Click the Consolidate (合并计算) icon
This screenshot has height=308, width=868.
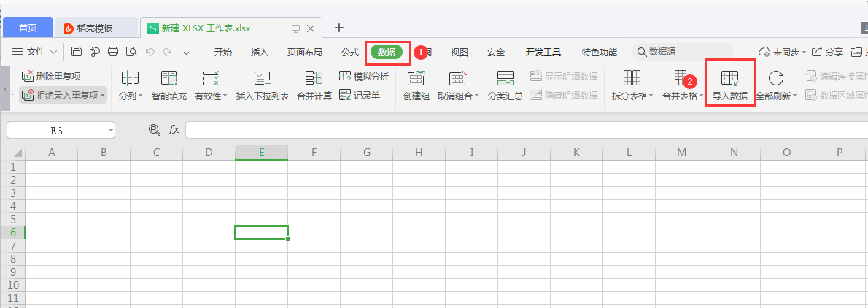coord(314,78)
